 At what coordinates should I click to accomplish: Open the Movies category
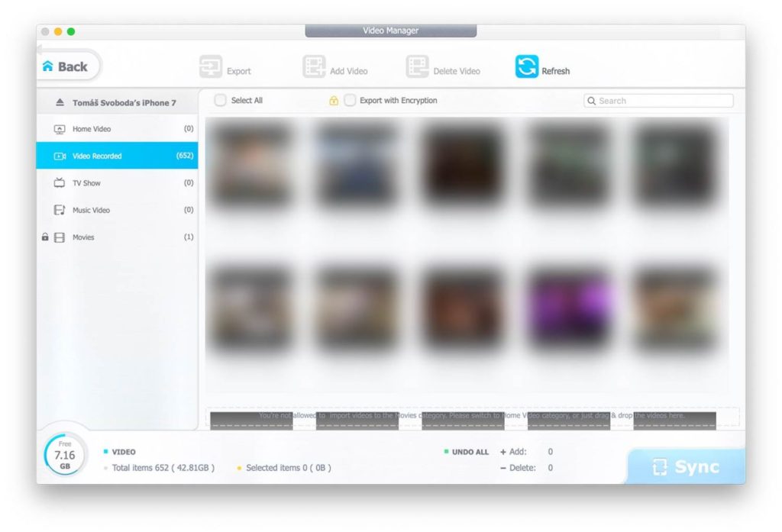pyautogui.click(x=83, y=237)
